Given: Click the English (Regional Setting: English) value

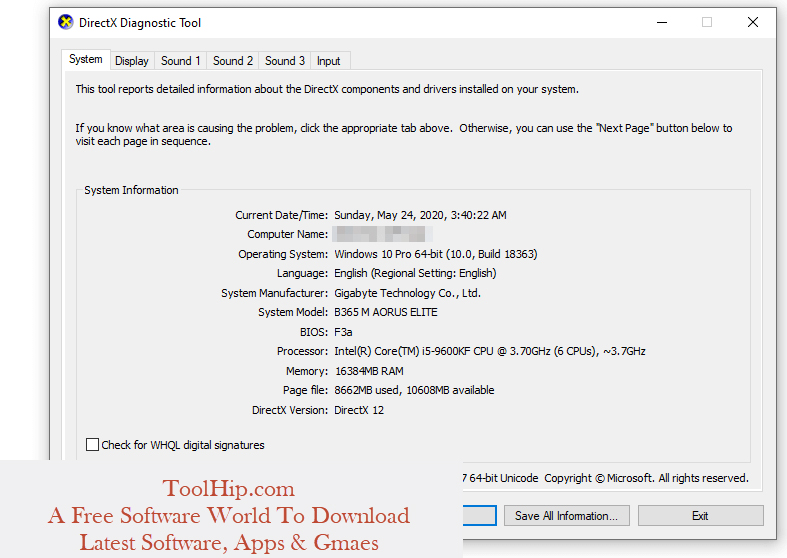Looking at the screenshot, I should tap(415, 273).
